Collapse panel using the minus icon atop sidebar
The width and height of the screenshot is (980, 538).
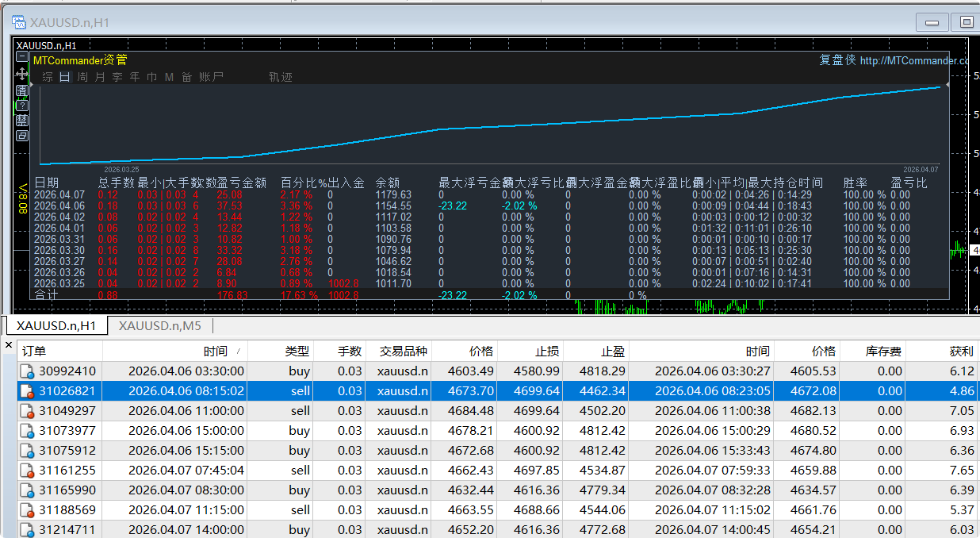click(21, 56)
